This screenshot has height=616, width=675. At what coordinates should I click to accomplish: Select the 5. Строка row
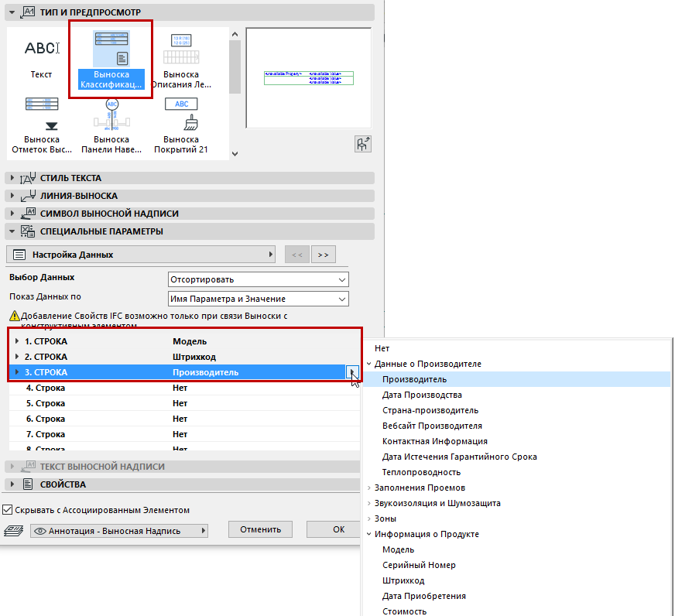[184, 403]
